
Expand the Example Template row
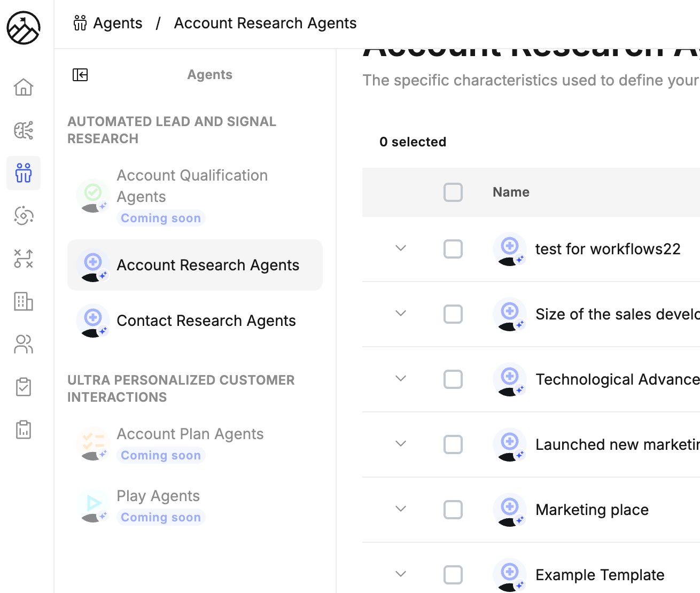tap(401, 574)
